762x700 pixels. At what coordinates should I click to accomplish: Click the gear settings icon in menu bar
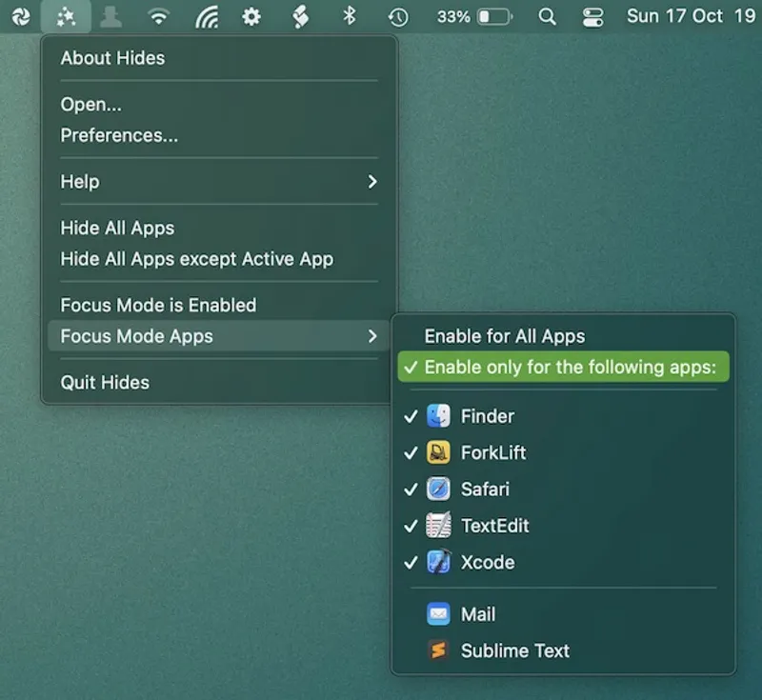pyautogui.click(x=251, y=16)
